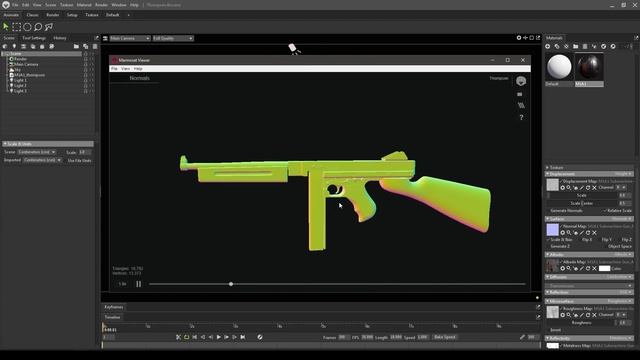Viewport: 640px width, 360px height.
Task: Play the main timeline animation
Action: [218, 337]
